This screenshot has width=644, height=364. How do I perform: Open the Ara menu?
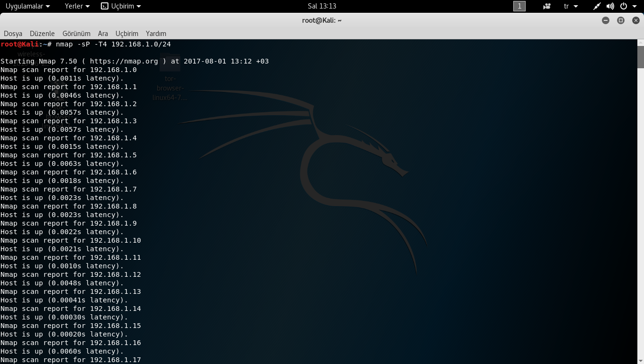pyautogui.click(x=103, y=34)
